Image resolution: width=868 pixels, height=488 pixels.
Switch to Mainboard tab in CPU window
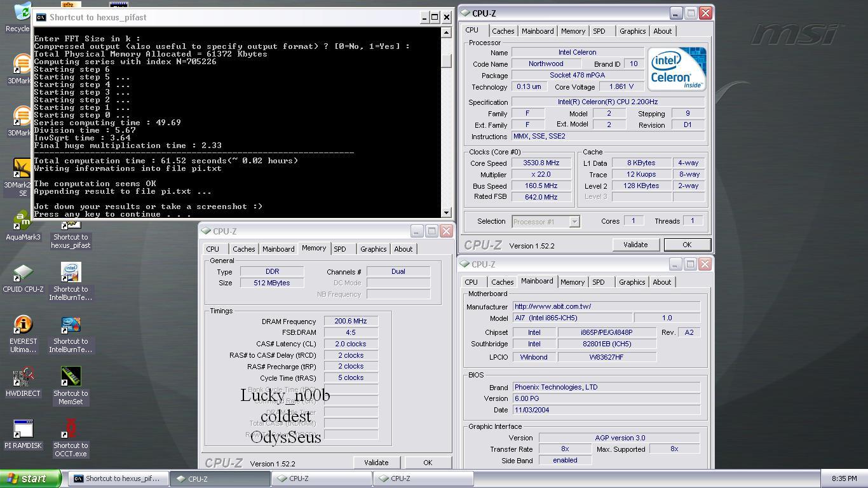click(538, 31)
